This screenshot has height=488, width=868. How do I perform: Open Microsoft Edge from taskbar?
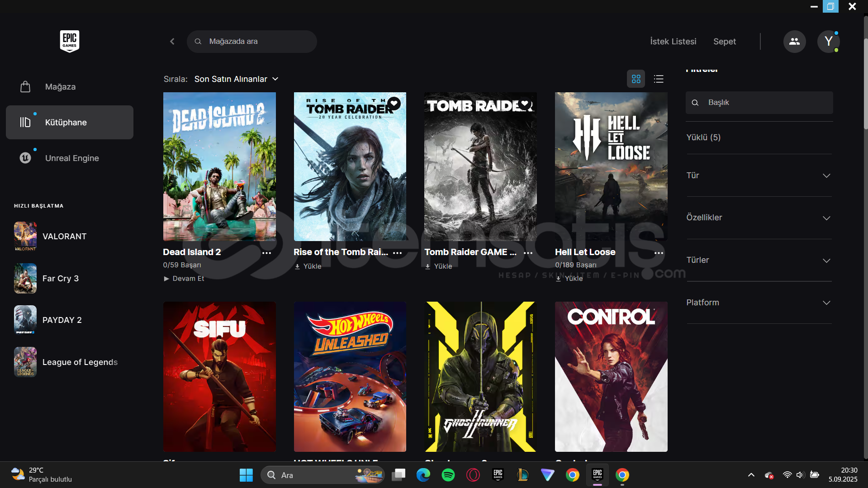(423, 475)
